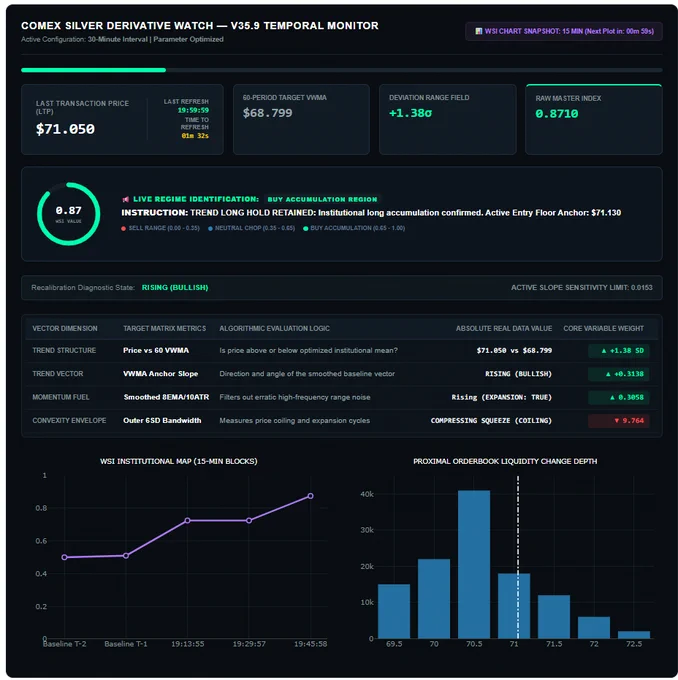Click the Core Variable Weight header
The height and width of the screenshot is (680, 678).
pos(603,328)
